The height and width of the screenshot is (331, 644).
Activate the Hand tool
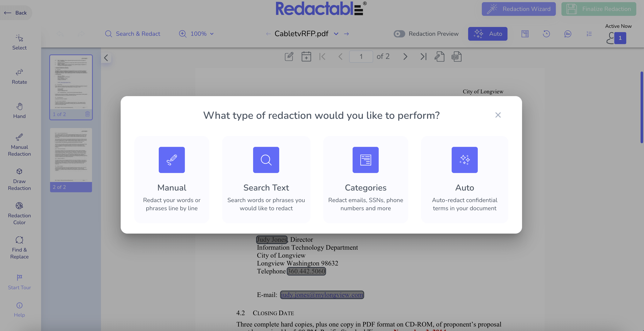[x=19, y=111]
